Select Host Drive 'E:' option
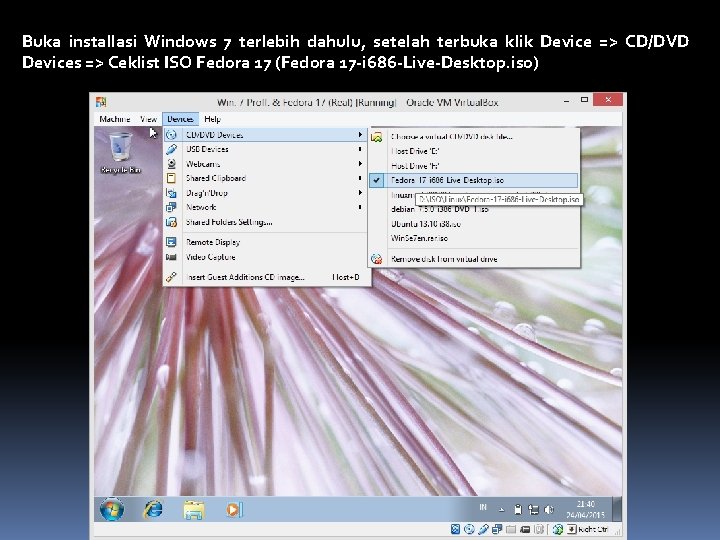This screenshot has height=540, width=720. (473, 151)
